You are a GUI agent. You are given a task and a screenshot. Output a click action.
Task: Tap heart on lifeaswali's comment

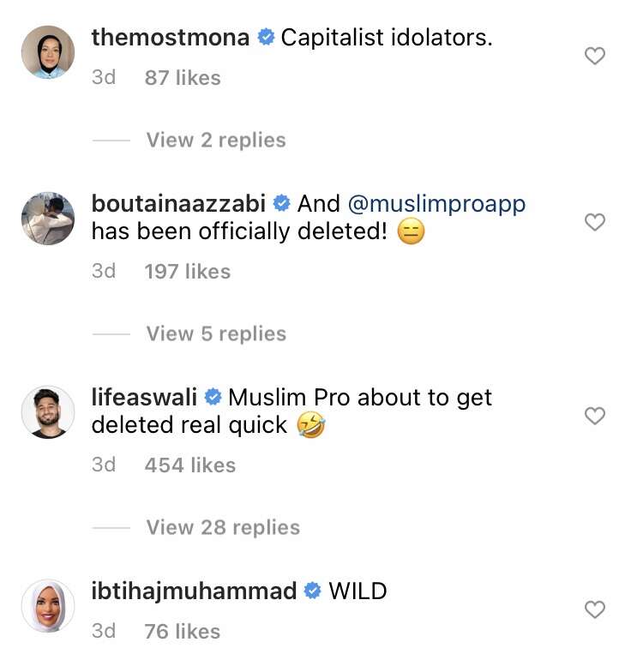click(594, 416)
